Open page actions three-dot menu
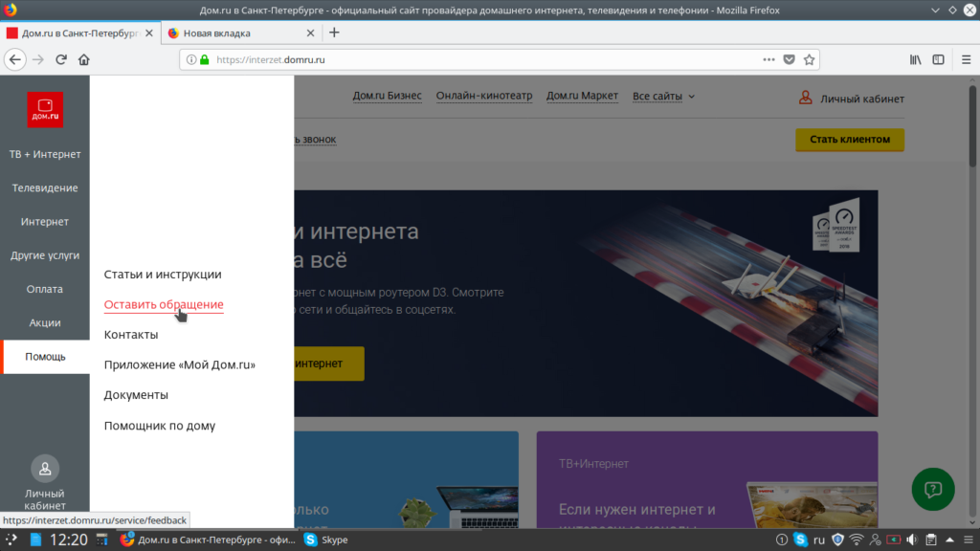The width and height of the screenshot is (980, 551). 768,59
